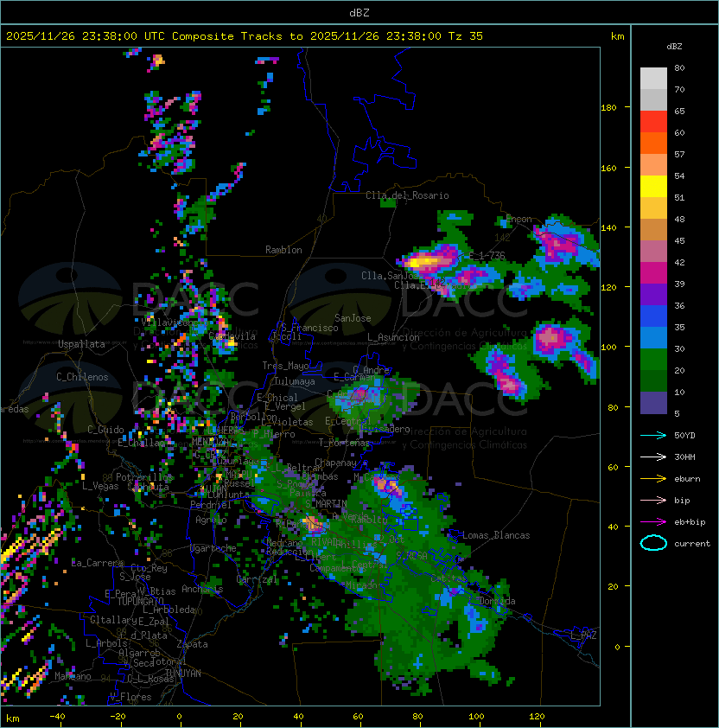This screenshot has height=728, width=719.
Task: Click the 'Tres_Mayo' map label
Action: (x=285, y=366)
